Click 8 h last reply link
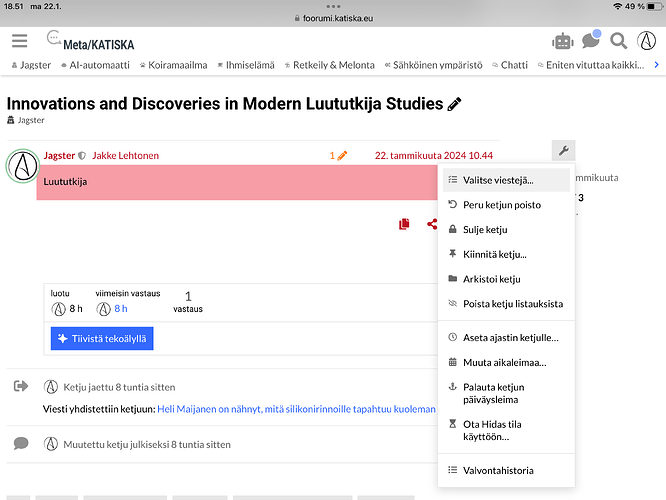Viewport: 666px width, 500px height. point(121,308)
